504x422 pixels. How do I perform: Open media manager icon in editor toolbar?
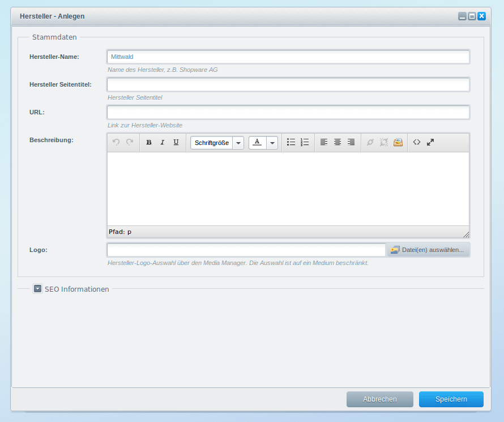pyautogui.click(x=398, y=143)
